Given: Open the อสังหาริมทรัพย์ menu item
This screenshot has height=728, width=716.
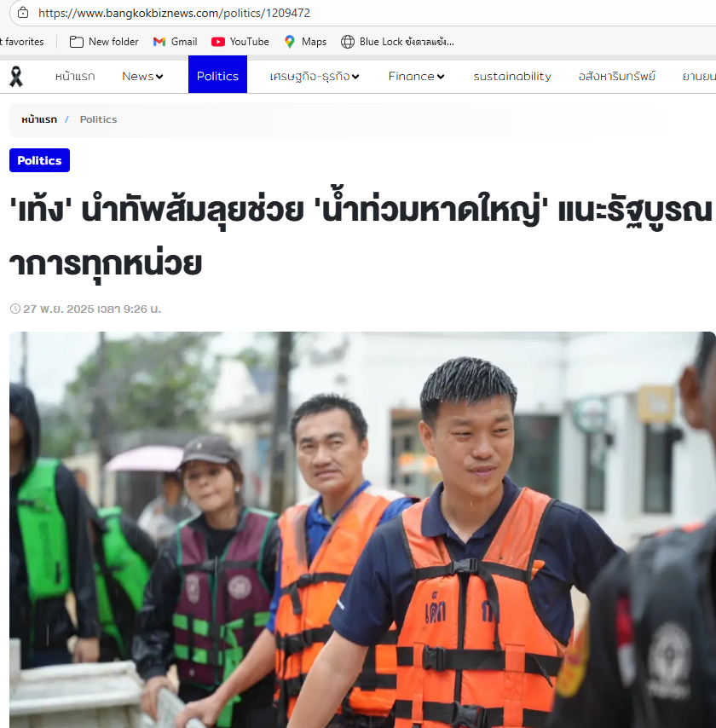Looking at the screenshot, I should tap(616, 76).
